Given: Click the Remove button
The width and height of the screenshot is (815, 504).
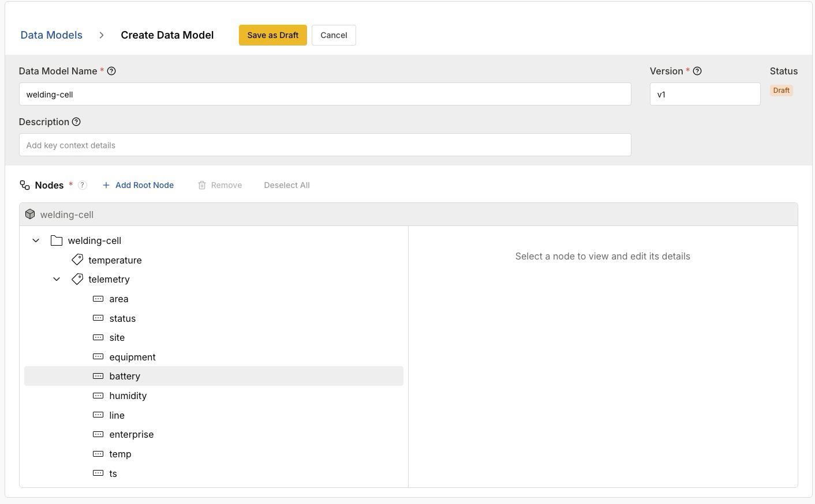Looking at the screenshot, I should tap(220, 185).
